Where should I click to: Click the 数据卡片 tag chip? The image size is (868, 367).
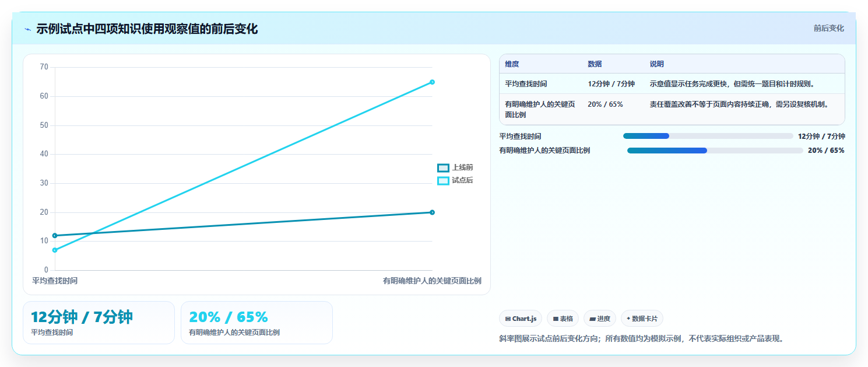pos(642,319)
